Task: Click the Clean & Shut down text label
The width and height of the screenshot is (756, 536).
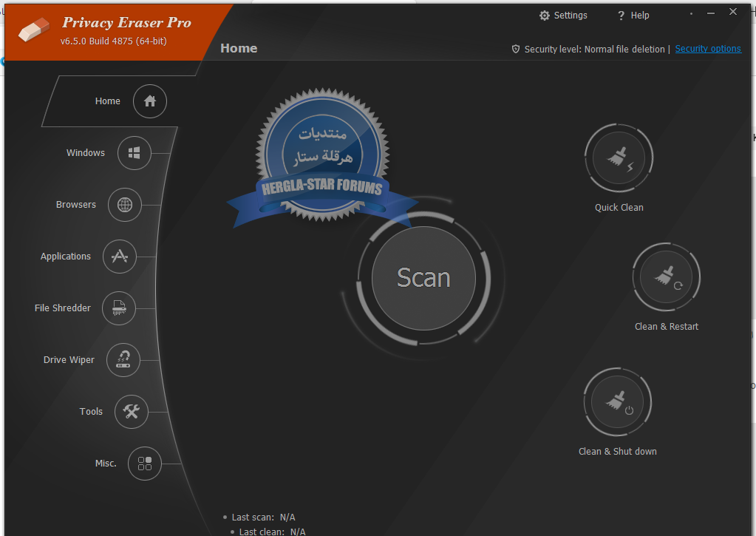Action: [x=618, y=452]
